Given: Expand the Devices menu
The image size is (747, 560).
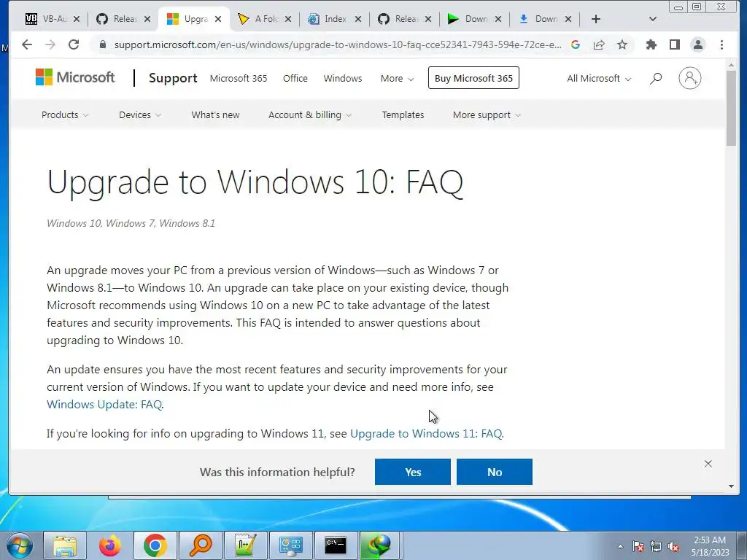Looking at the screenshot, I should 139,114.
